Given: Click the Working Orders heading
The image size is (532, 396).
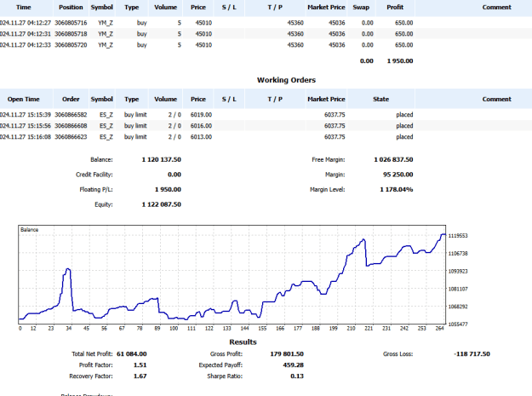Looking at the screenshot, I should tap(286, 80).
